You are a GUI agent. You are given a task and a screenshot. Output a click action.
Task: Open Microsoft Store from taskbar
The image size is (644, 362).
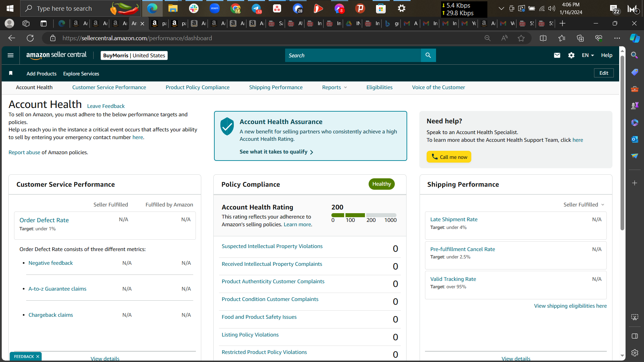pos(381,8)
